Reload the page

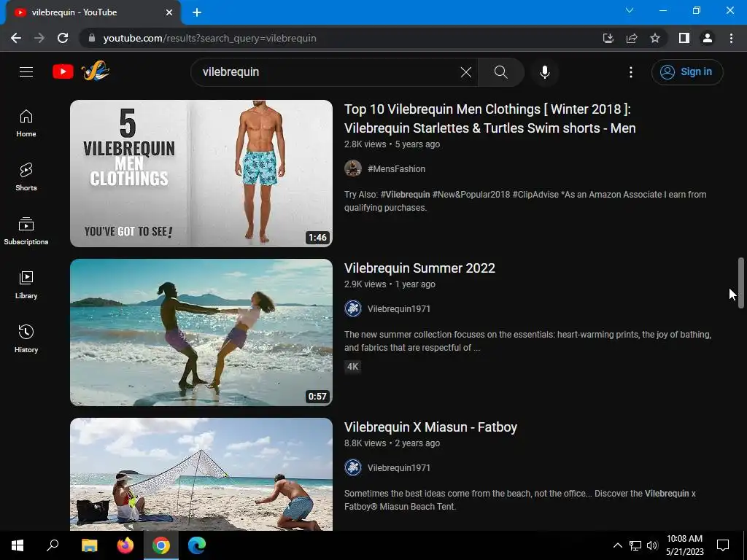point(63,38)
